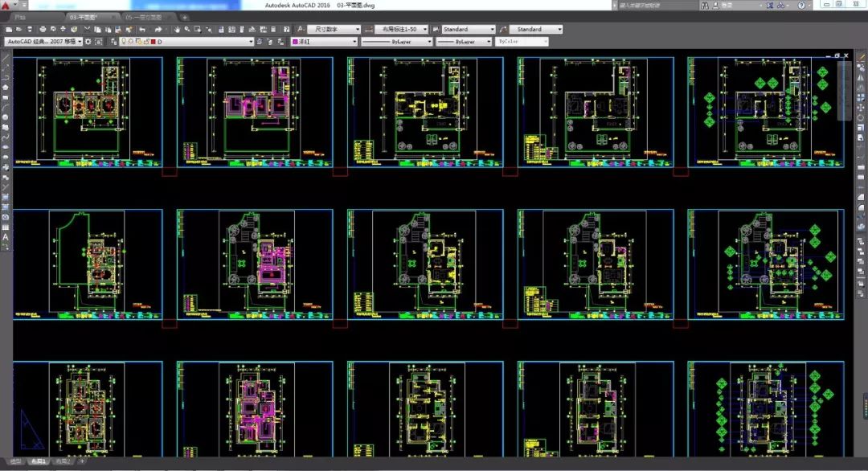
Task: Toggle layer freeze sun icon
Action: pyautogui.click(x=132, y=41)
